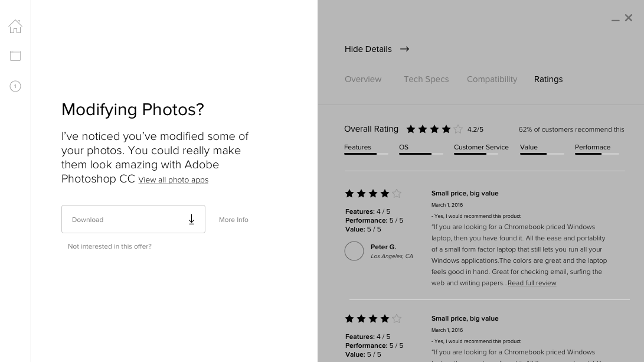Open the notifications badge icon
The width and height of the screenshot is (644, 362).
[15, 86]
